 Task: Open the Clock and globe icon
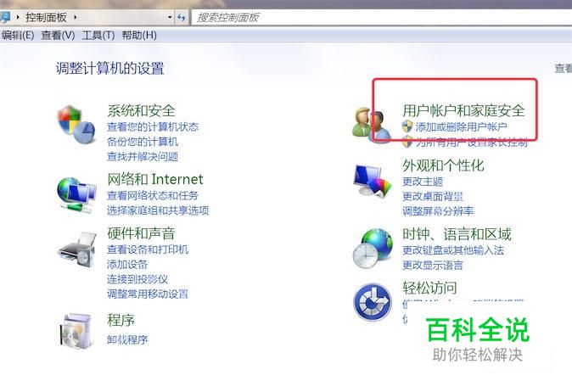tap(373, 249)
